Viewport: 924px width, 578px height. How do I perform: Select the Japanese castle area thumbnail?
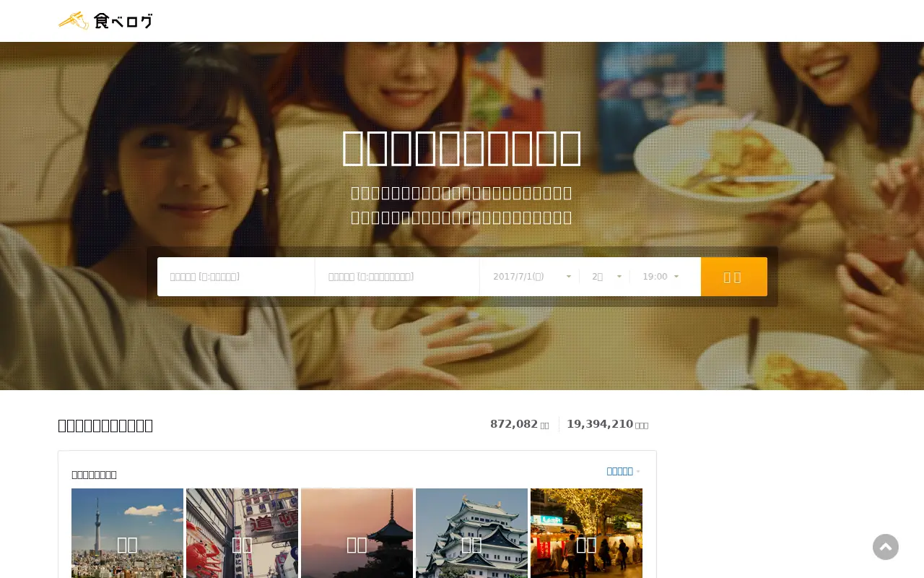(x=471, y=533)
